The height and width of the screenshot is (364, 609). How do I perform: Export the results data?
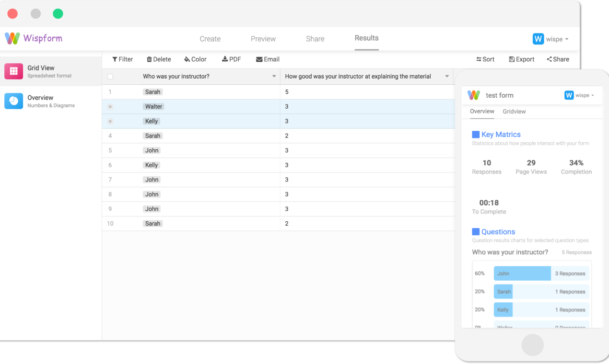tap(521, 59)
